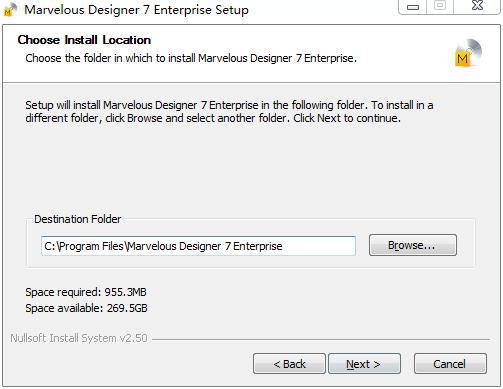
Task: Go to the Next > installer step
Action: coord(364,364)
